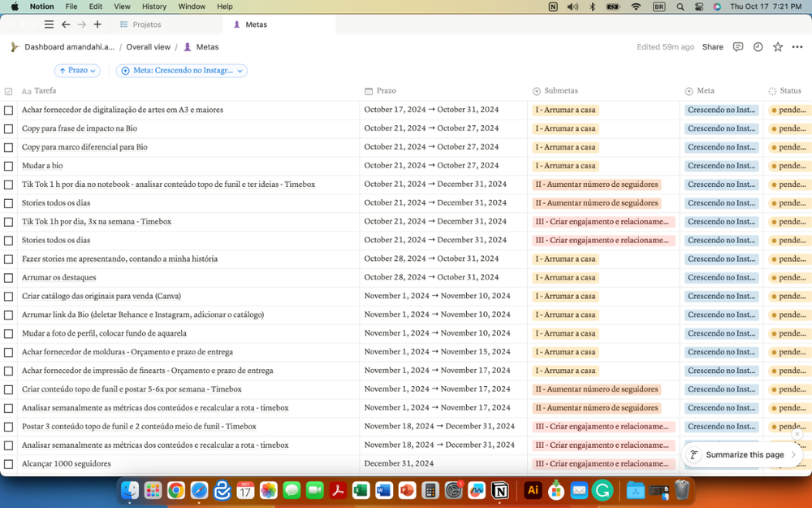Open page history clock icon
The width and height of the screenshot is (812, 508).
click(758, 47)
